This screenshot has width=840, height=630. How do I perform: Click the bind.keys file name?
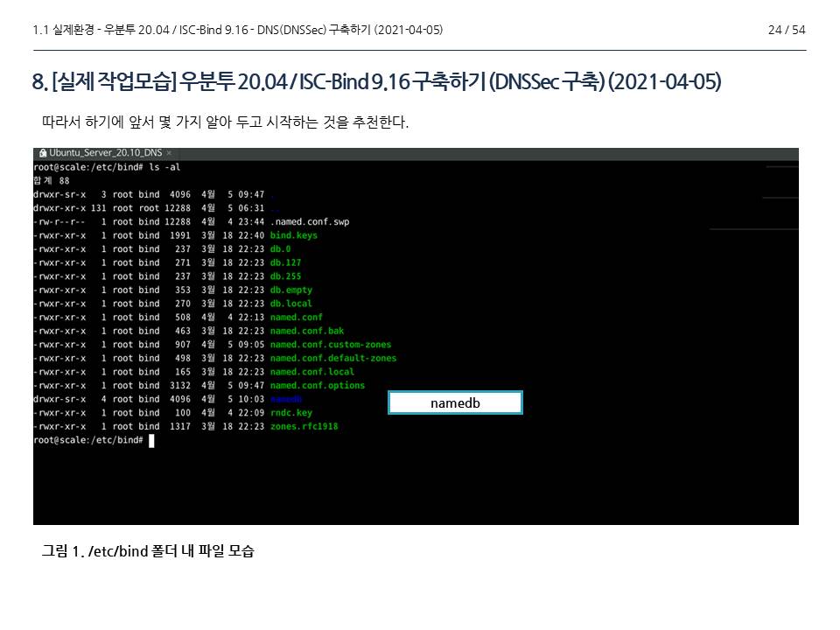pos(294,235)
